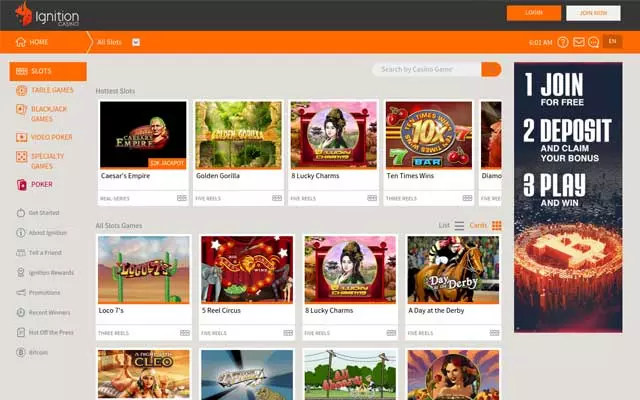The width and height of the screenshot is (640, 400).
Task: Open Golden Gorilla slot thumbnail
Action: pyautogui.click(x=238, y=135)
